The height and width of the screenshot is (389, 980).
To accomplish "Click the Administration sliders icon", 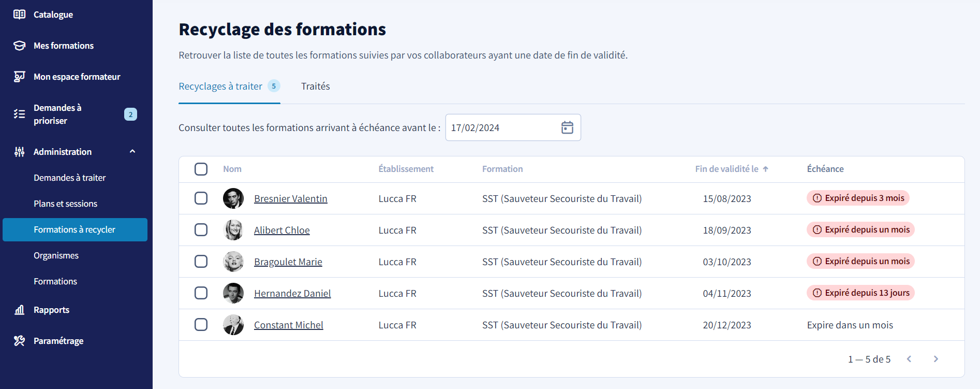I will pyautogui.click(x=19, y=152).
